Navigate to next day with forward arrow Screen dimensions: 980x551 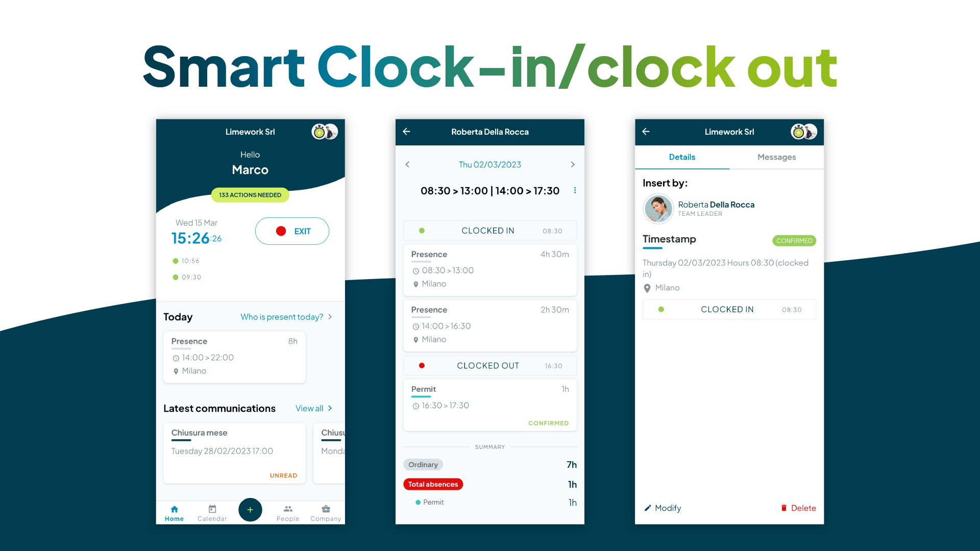tap(572, 164)
